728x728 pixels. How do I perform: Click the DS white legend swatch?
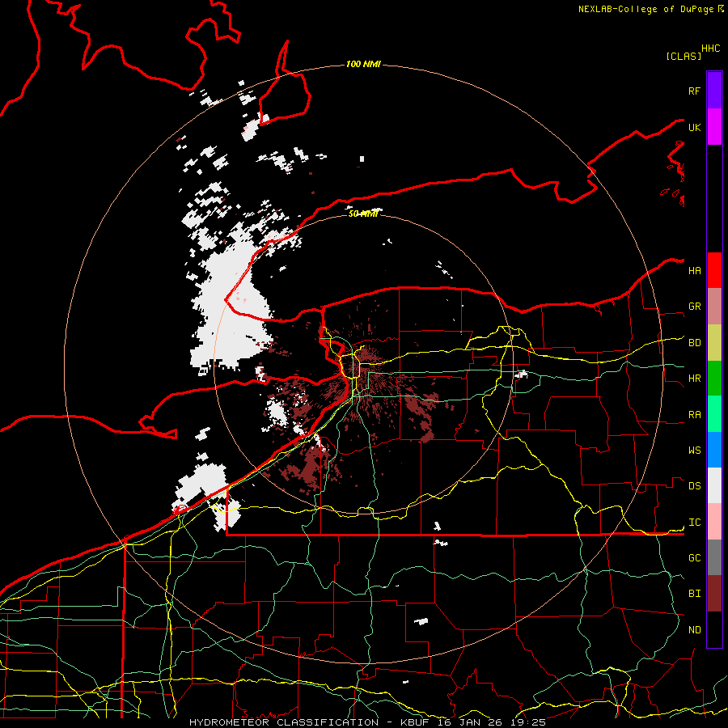pyautogui.click(x=714, y=485)
